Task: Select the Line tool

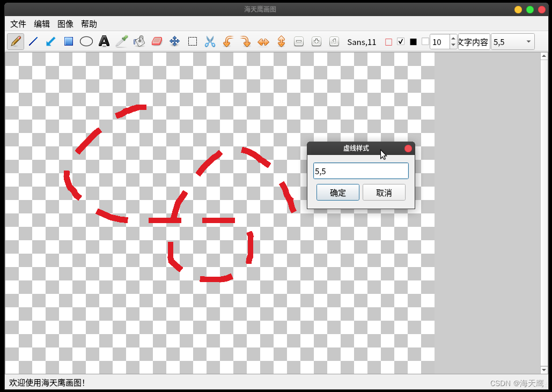Action: [33, 41]
